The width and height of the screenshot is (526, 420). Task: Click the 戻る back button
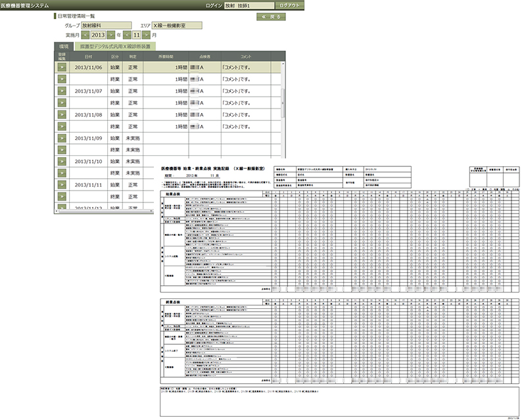[271, 17]
